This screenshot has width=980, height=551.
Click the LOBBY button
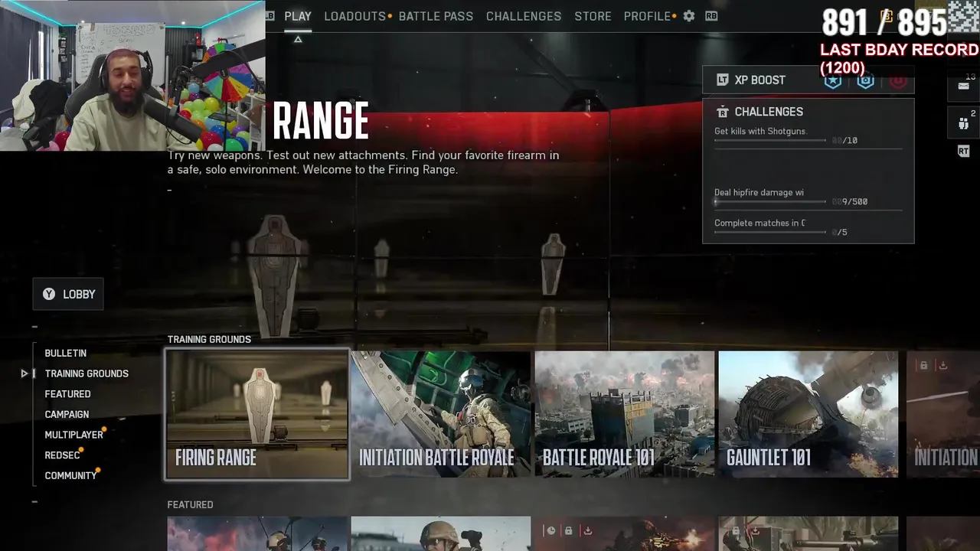(68, 294)
